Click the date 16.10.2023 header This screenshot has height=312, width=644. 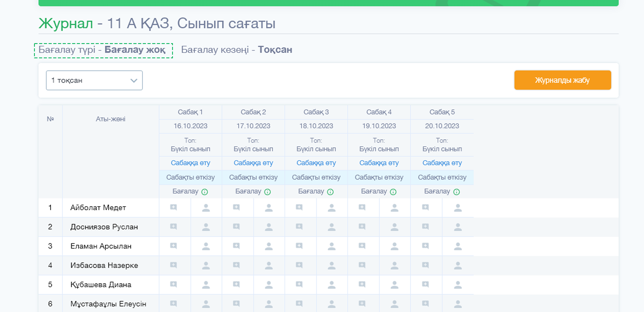(x=191, y=126)
